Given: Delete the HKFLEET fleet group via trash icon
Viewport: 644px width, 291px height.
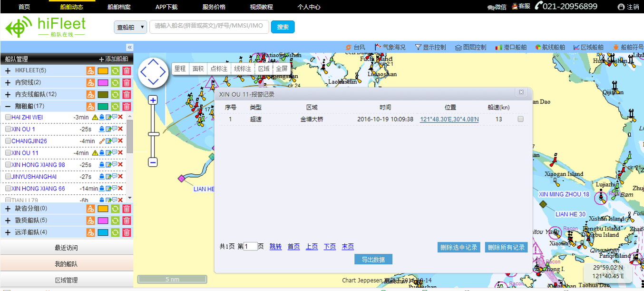Looking at the screenshot, I should pyautogui.click(x=127, y=70).
